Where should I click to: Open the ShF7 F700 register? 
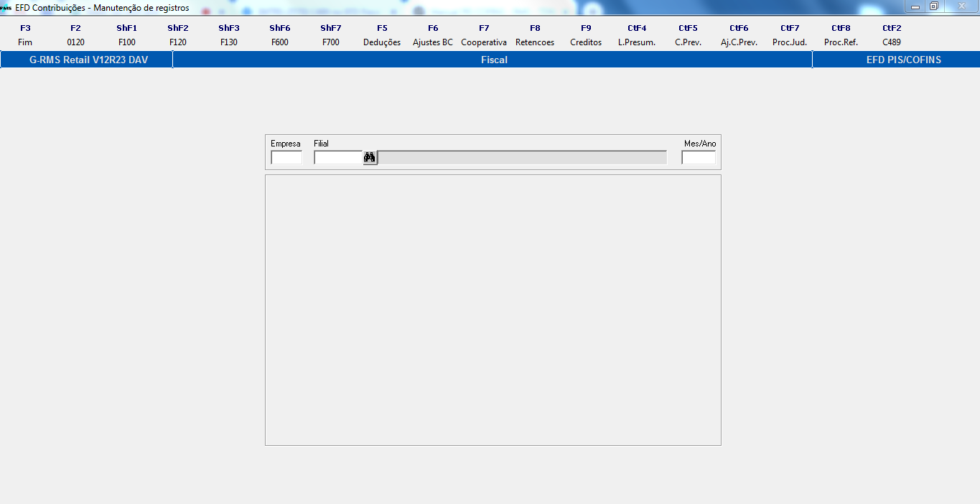tap(330, 35)
